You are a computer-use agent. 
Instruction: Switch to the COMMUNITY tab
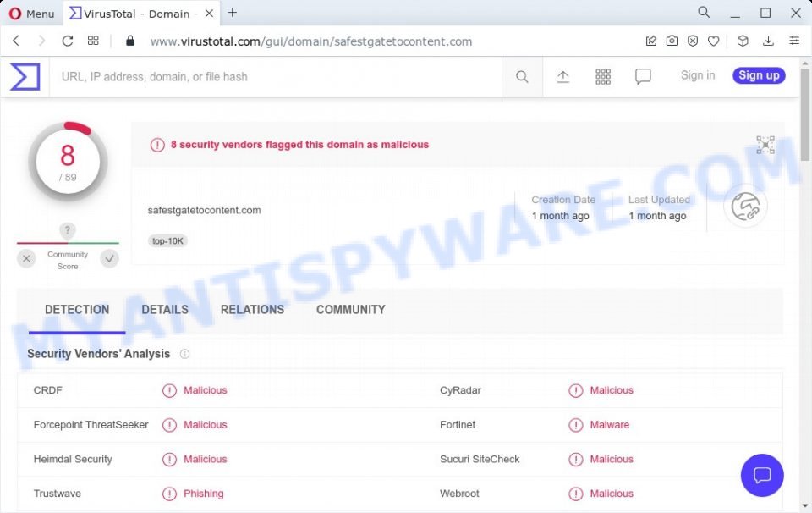click(350, 310)
